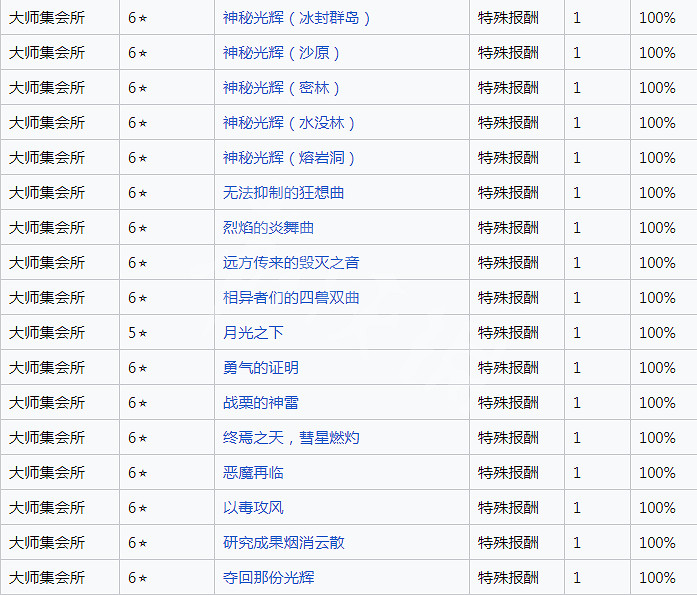Click the 烈焰的炎舞曲 link
697x595 pixels.
pyautogui.click(x=268, y=228)
